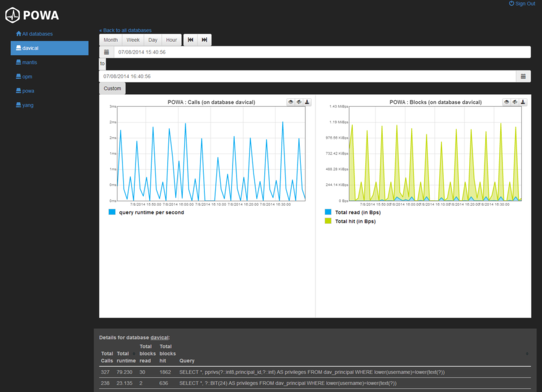The width and height of the screenshot is (542, 392).
Task: Set time range to Month
Action: tap(111, 39)
